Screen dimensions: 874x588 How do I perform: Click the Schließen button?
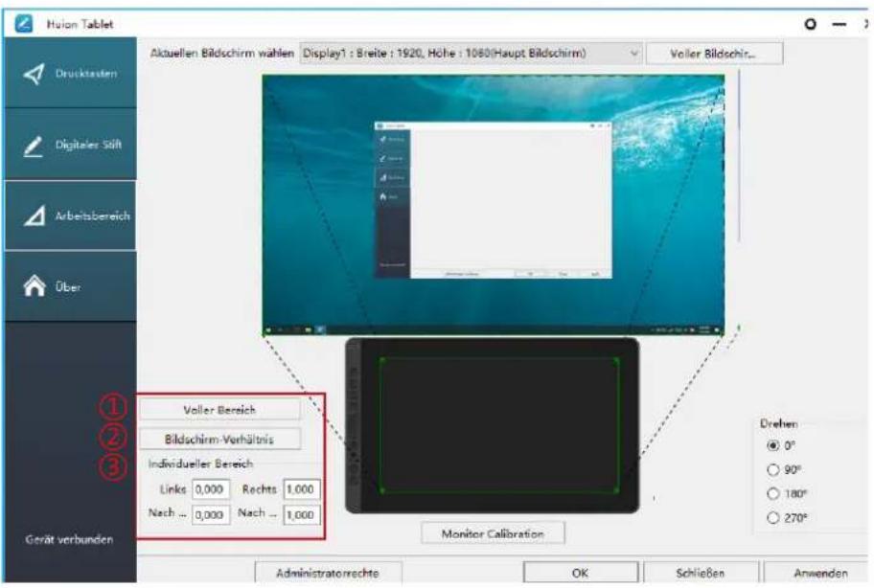tap(701, 573)
